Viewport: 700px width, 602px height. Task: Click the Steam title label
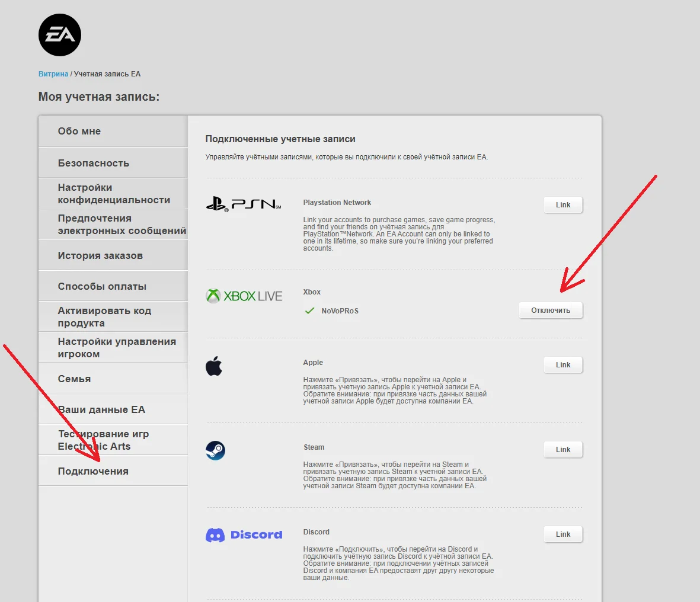tap(314, 447)
